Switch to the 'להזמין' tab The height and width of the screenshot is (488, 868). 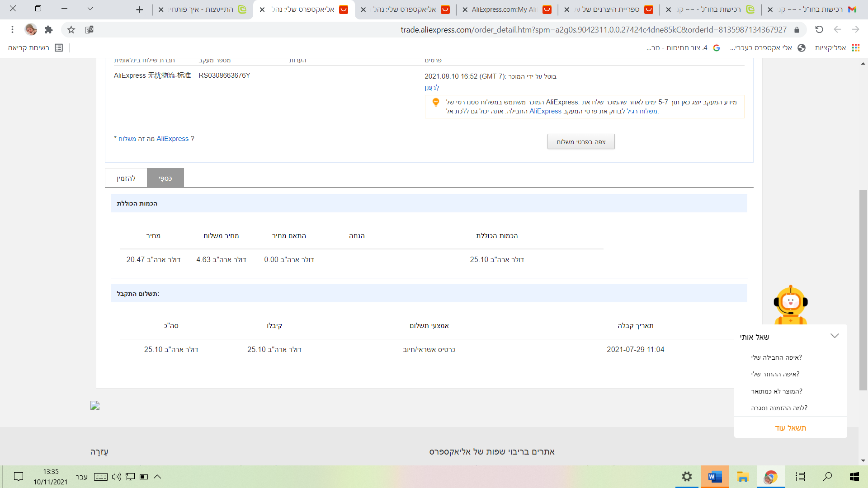click(x=126, y=178)
